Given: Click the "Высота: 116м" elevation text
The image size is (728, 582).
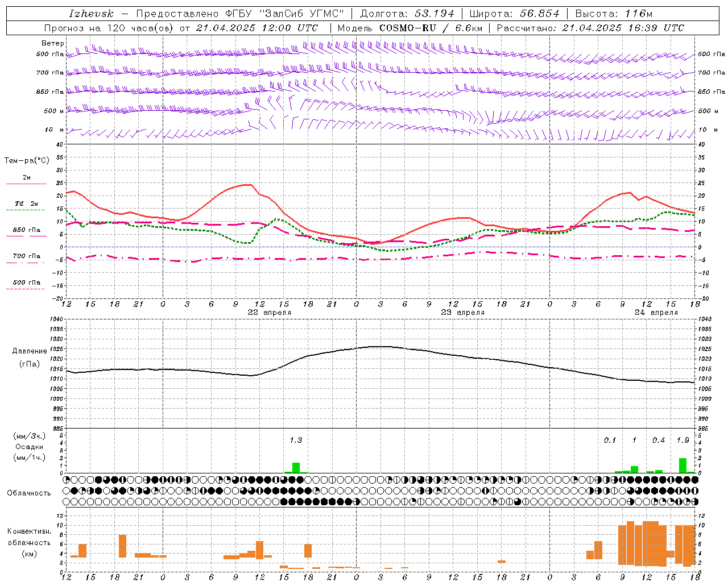Looking at the screenshot, I should (x=614, y=14).
